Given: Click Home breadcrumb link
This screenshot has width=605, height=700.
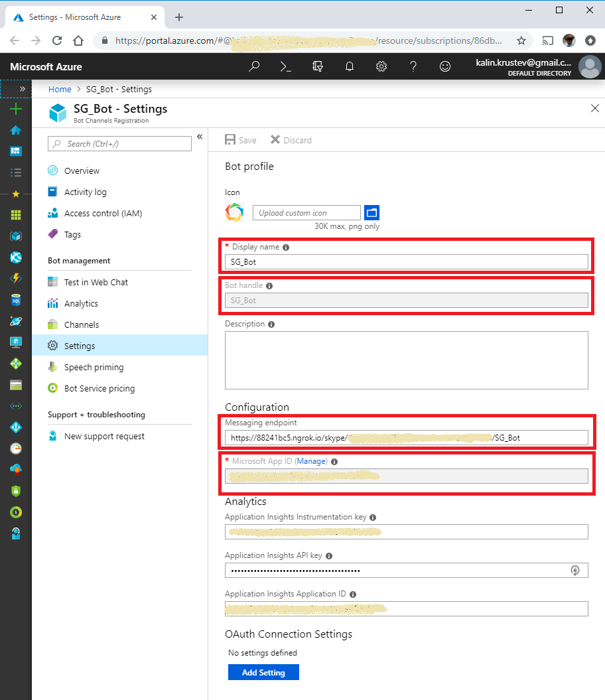Looking at the screenshot, I should pyautogui.click(x=60, y=90).
